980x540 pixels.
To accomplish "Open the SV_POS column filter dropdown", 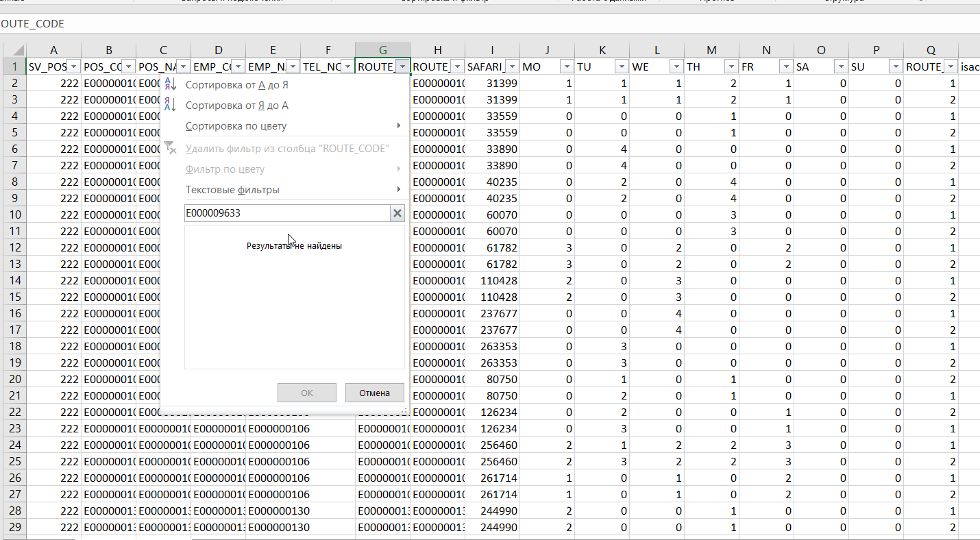I will pyautogui.click(x=73, y=66).
